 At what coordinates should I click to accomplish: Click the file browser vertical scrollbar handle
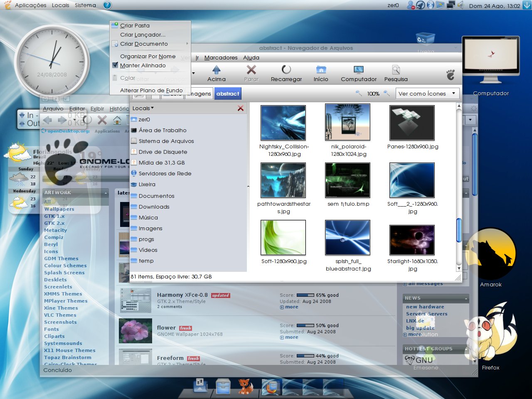pyautogui.click(x=459, y=230)
